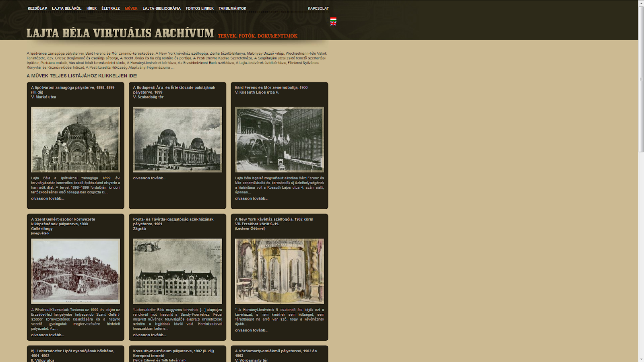Image resolution: width=644 pixels, height=362 pixels.
Task: Open title 'A Szent Gellért-szobor környezete' card heading
Action: pos(63,222)
